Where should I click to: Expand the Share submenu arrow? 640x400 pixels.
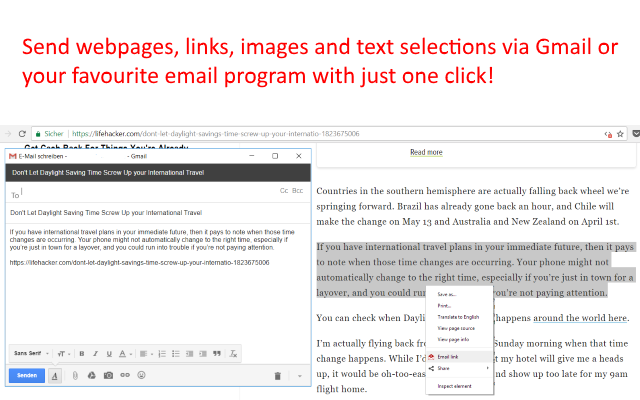[487, 368]
